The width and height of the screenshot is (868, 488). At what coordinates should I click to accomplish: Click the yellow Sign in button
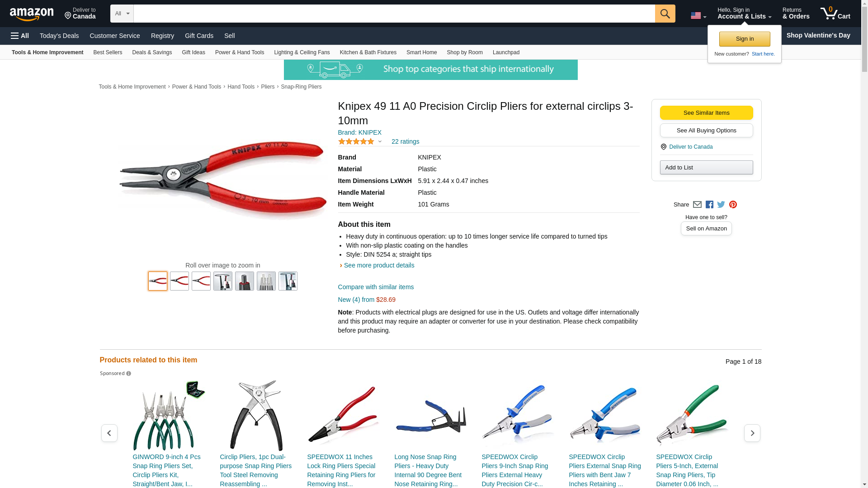pos(745,39)
